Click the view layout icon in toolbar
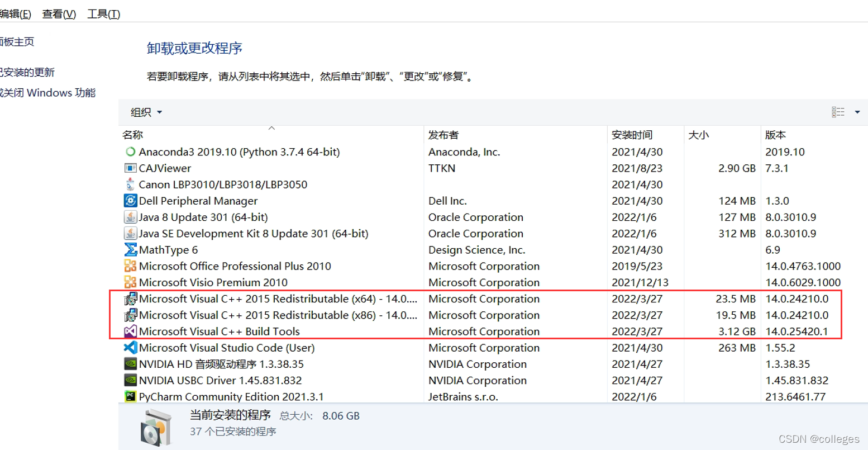This screenshot has width=868, height=450. pos(838,112)
